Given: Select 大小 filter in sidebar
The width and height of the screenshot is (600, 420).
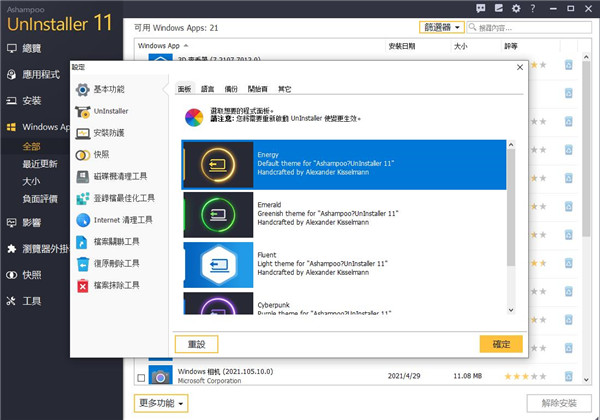Looking at the screenshot, I should pos(31,181).
